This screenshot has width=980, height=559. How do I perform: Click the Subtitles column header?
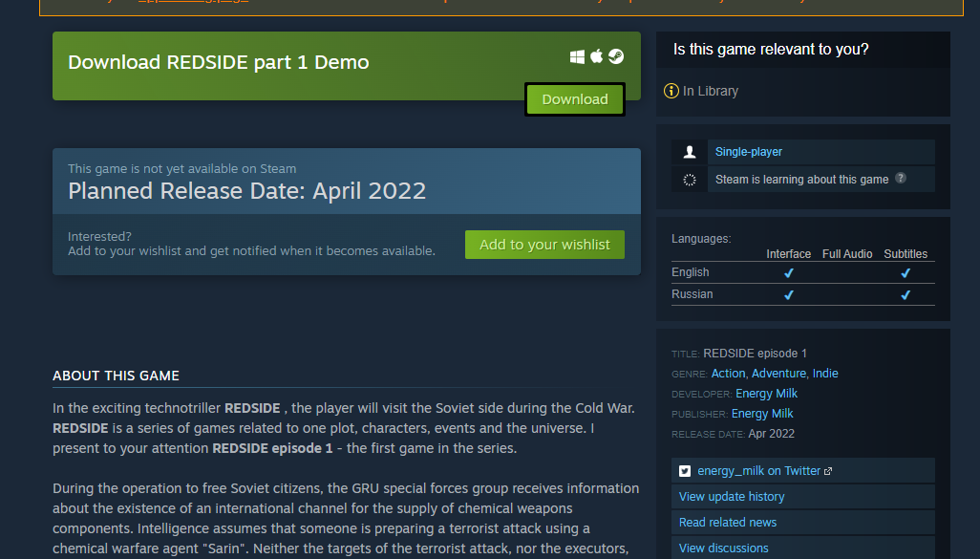click(905, 254)
